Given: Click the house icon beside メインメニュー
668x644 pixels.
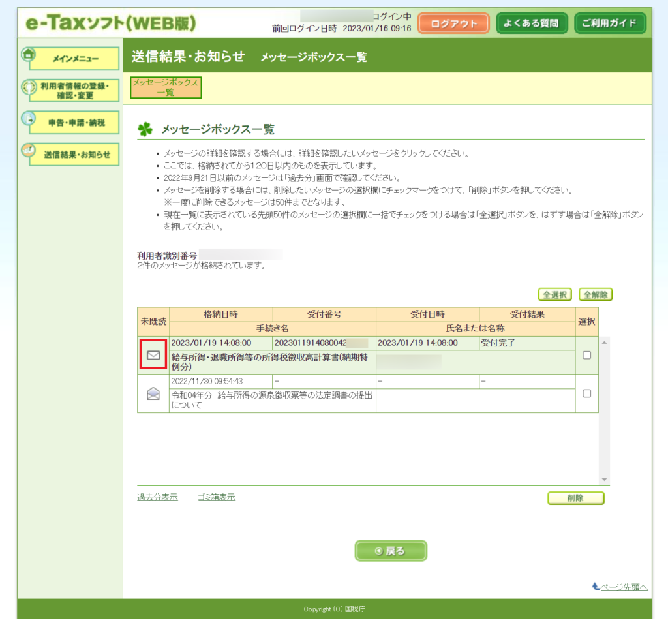Looking at the screenshot, I should click(28, 55).
